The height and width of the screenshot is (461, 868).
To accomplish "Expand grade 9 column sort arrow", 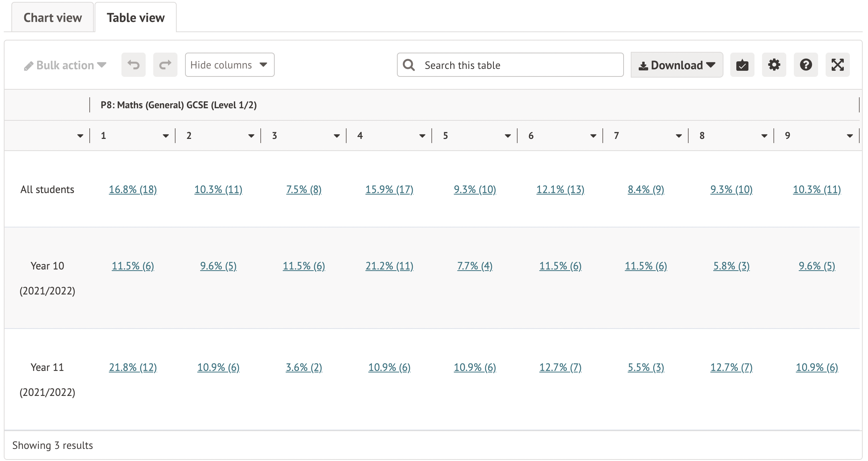I will point(849,136).
